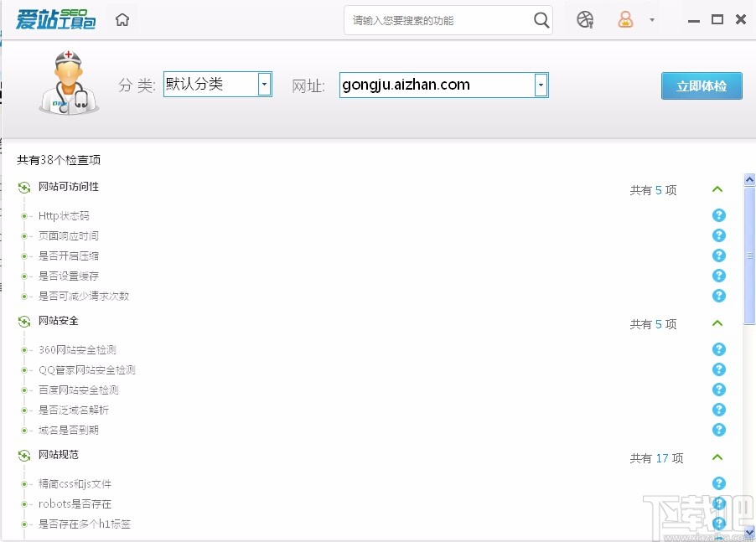Select the 页面响应时间 check item bullet

24,235
